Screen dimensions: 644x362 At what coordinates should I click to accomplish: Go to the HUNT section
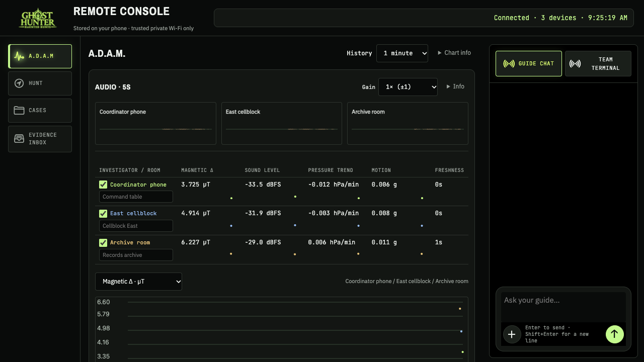40,83
